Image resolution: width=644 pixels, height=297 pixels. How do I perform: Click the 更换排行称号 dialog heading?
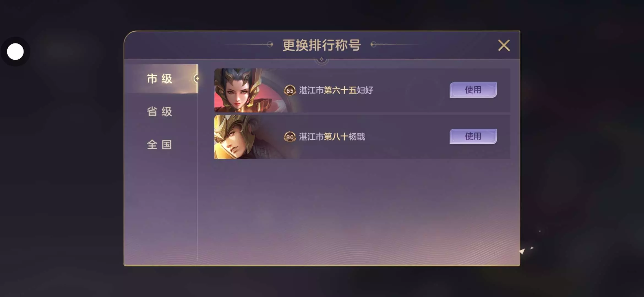click(x=322, y=45)
